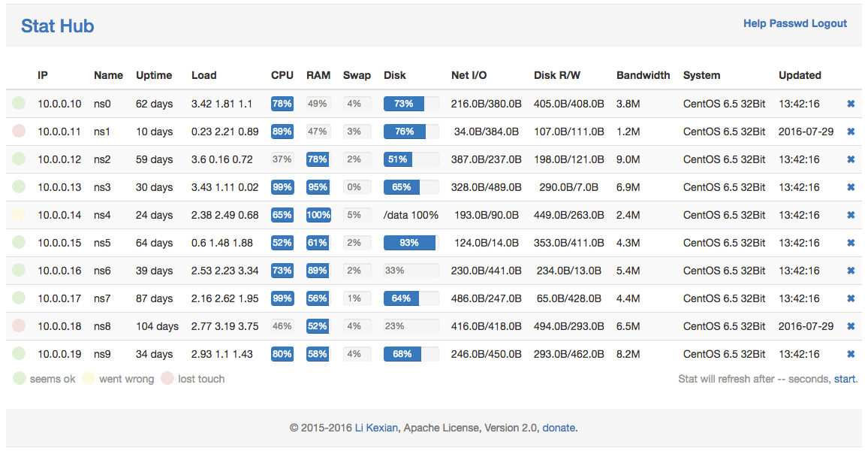Log out via the Logout link
868x451 pixels.
pos(829,23)
